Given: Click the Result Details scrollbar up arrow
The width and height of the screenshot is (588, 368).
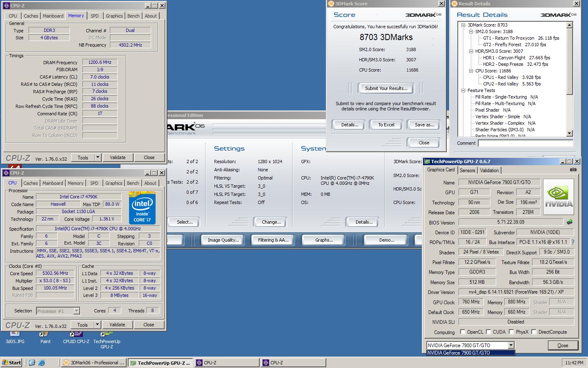Looking at the screenshot, I should (570, 25).
